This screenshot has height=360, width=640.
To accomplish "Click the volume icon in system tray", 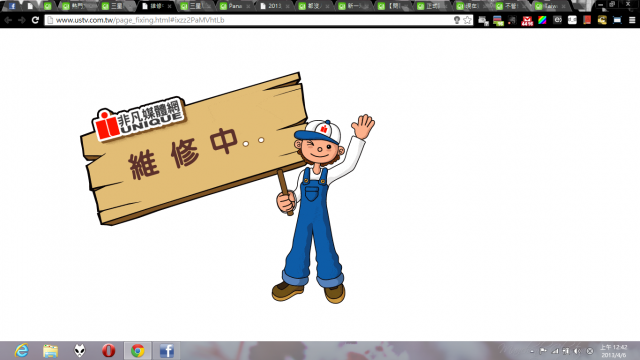I will 577,351.
